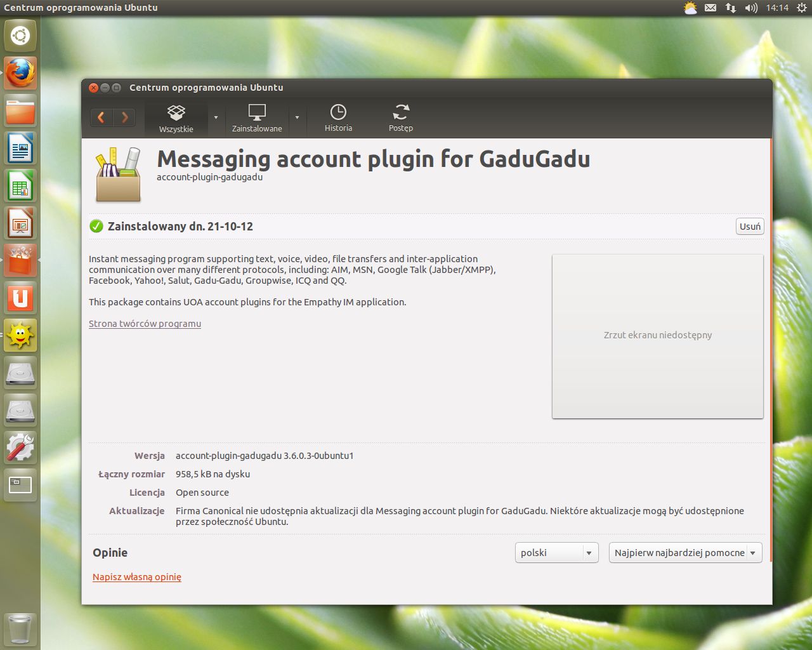Click the Messaging account plugin for GaduGadu title
This screenshot has height=650, width=812.
pos(373,159)
